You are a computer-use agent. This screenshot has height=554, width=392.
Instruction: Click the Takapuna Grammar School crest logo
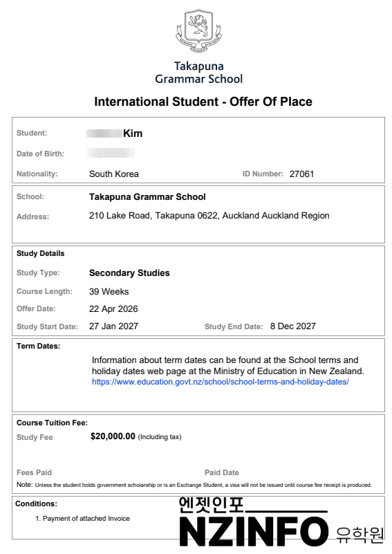[x=199, y=31]
